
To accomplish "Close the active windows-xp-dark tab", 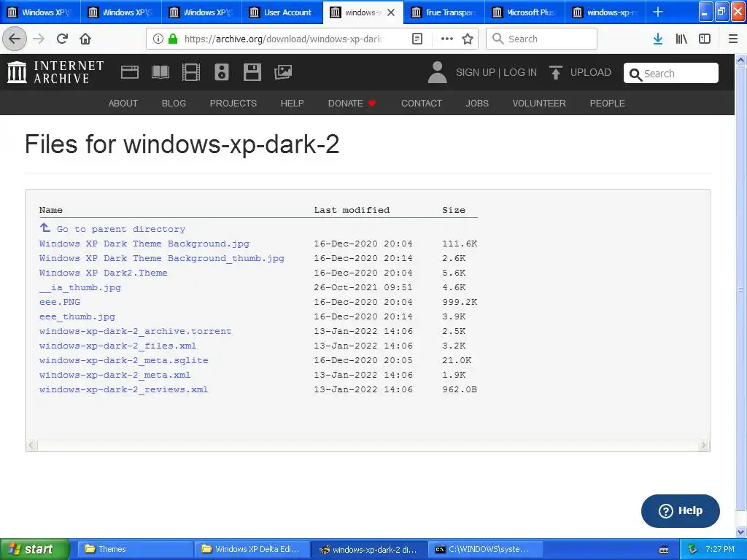I will 391,12.
